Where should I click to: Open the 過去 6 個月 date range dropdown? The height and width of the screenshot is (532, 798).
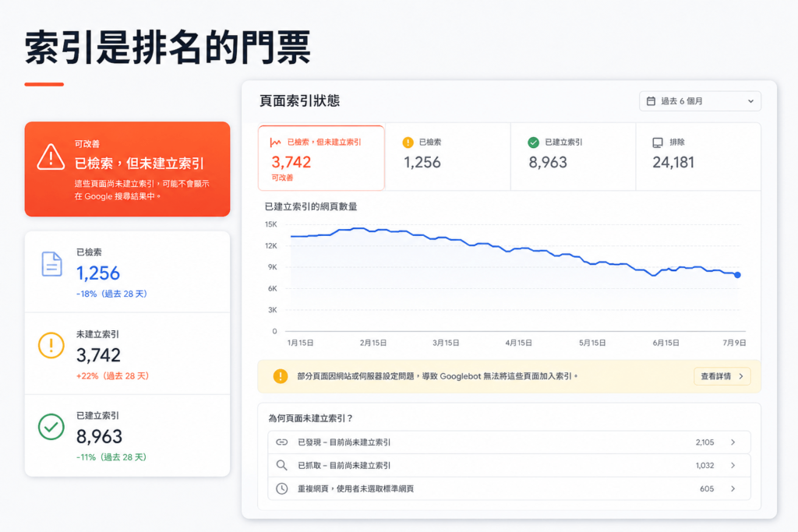click(700, 101)
